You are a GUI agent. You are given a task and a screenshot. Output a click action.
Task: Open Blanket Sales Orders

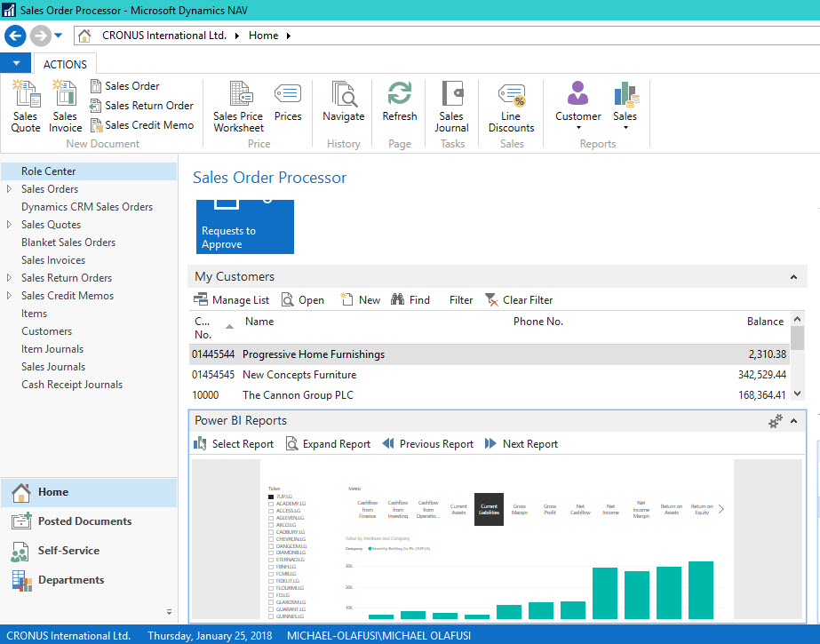pos(68,242)
